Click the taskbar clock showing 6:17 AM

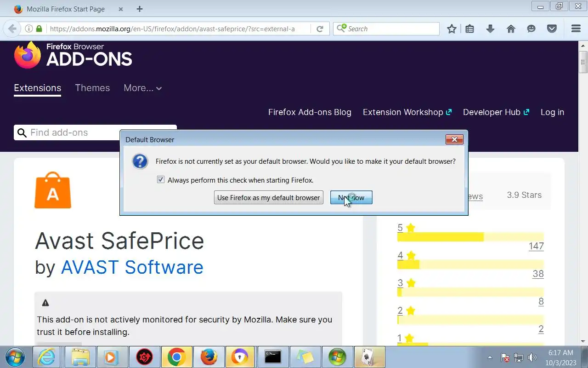pyautogui.click(x=561, y=357)
